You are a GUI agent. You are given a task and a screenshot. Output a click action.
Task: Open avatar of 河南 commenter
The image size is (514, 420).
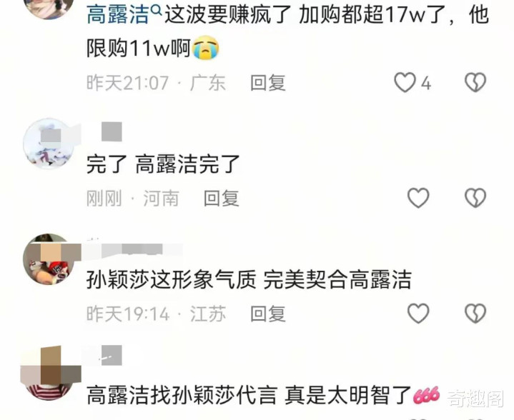[x=49, y=144]
